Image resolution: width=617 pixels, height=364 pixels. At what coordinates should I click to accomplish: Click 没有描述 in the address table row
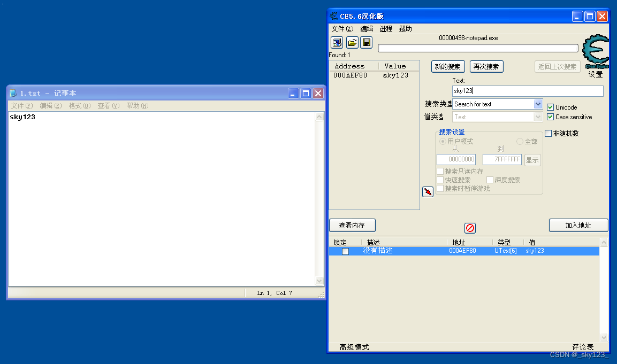pos(378,251)
